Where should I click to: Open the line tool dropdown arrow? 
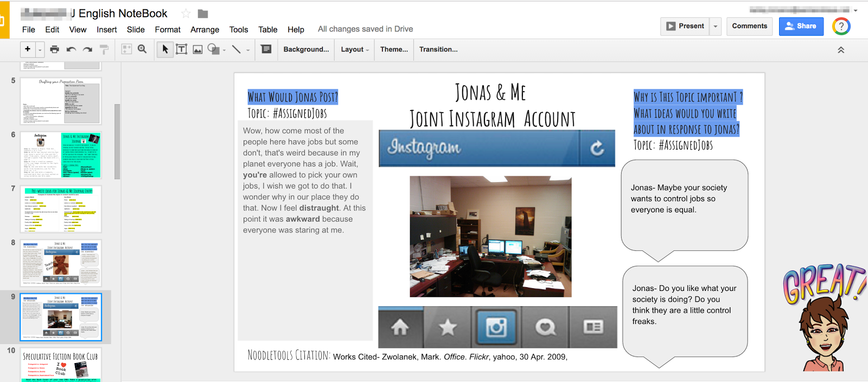[x=248, y=50]
